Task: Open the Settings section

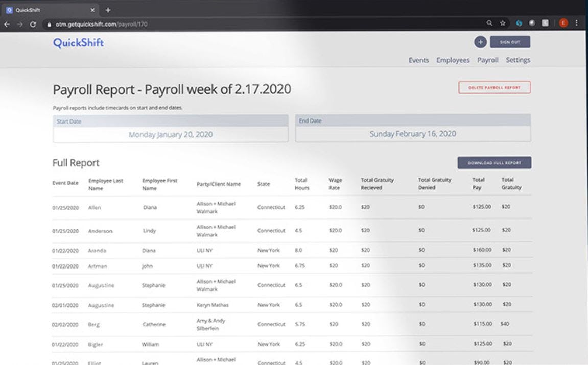Action: [x=518, y=60]
